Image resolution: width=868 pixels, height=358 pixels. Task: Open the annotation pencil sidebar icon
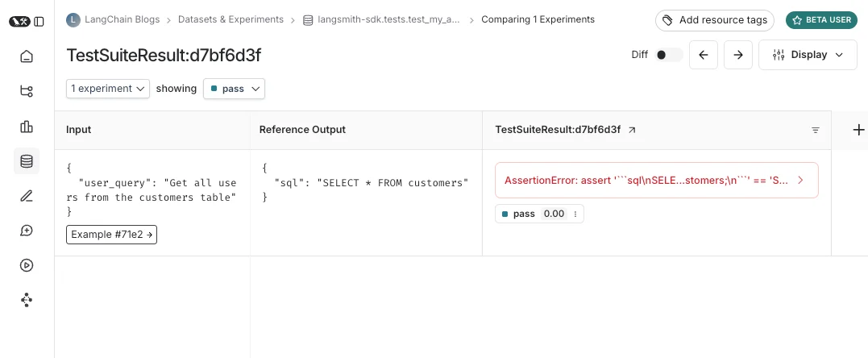pyautogui.click(x=27, y=196)
